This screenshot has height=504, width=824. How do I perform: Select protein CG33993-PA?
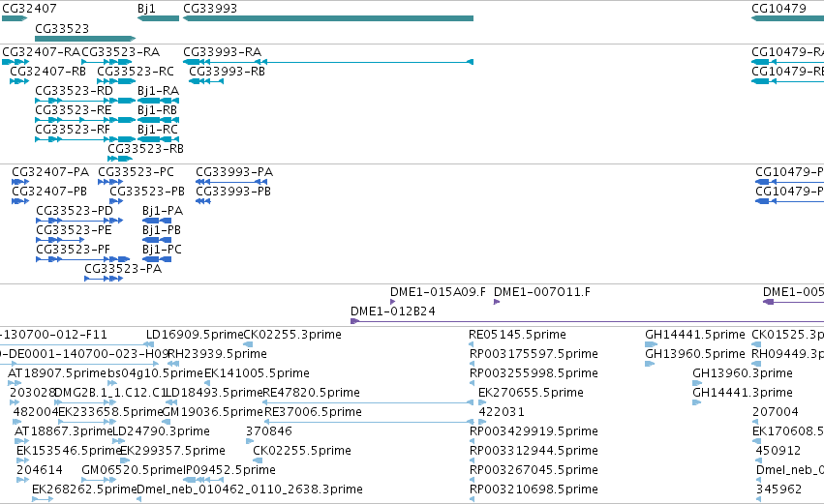pos(231,182)
